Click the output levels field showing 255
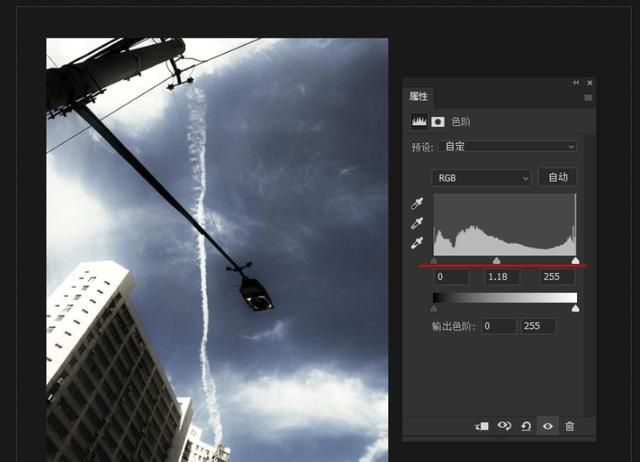640x462 pixels. click(538, 326)
